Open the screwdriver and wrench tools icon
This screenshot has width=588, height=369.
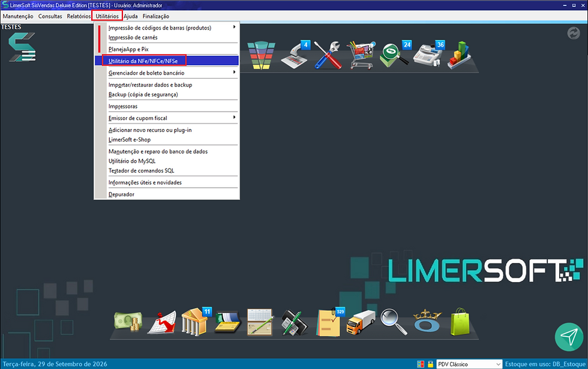point(328,55)
